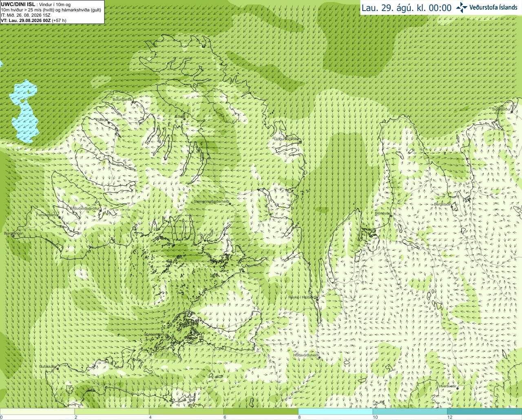This screenshot has height=420, width=522.
Task: Select the Bergstaðir station marker
Action: coord(452,207)
